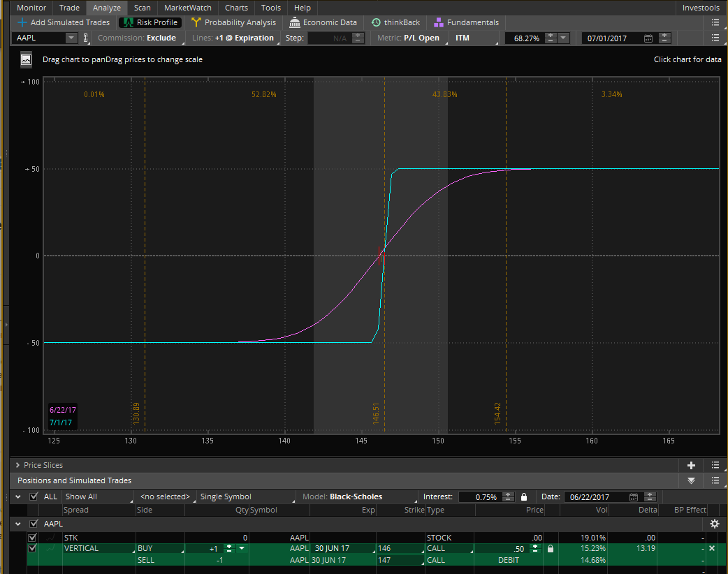This screenshot has width=728, height=574.
Task: Open the AAPL symbol dropdown
Action: 71,38
